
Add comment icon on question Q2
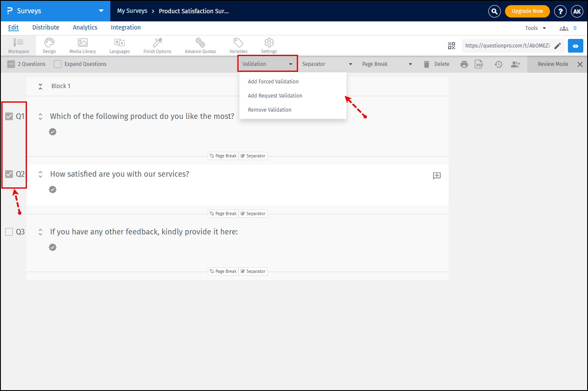[x=437, y=175]
